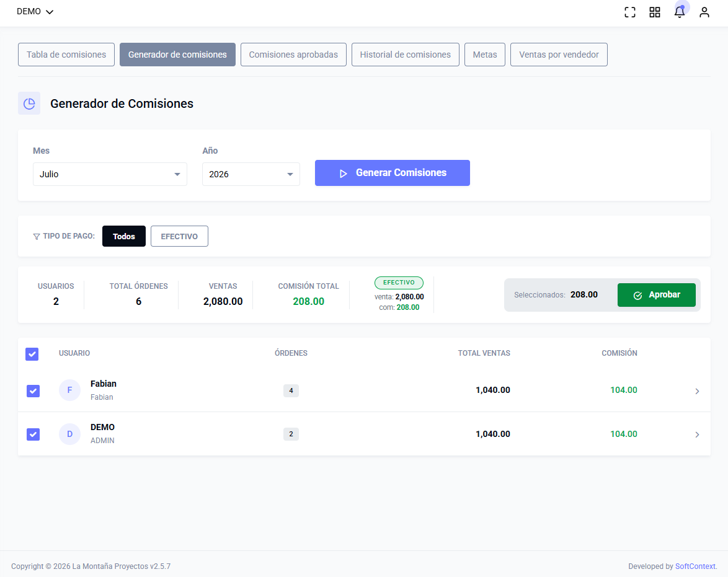Screen dimensions: 728x577
Task: Click the EFECTIVO summary badge
Action: [399, 283]
